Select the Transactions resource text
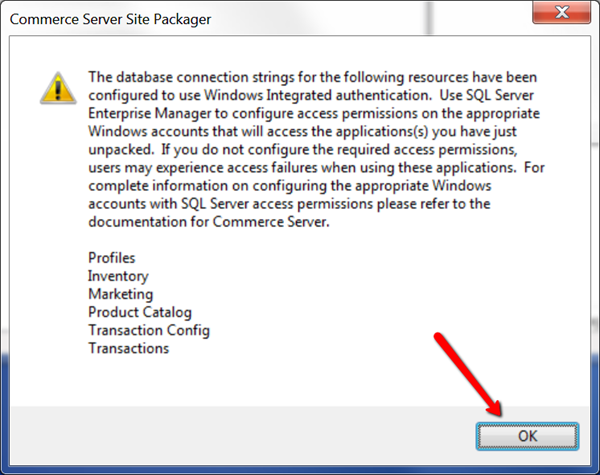This screenshot has width=600, height=475. click(129, 348)
